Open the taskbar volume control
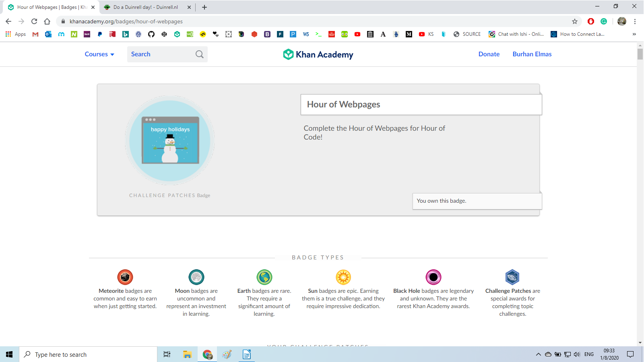 (577, 354)
